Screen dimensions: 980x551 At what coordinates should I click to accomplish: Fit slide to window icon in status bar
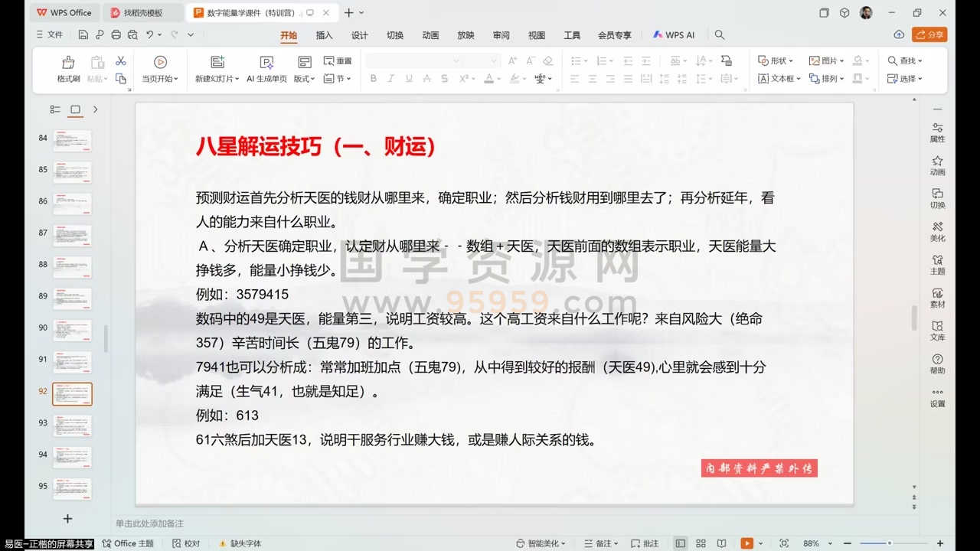[783, 543]
